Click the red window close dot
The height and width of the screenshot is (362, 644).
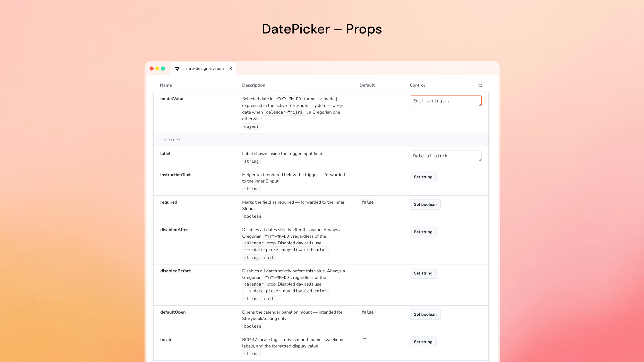pyautogui.click(x=151, y=68)
